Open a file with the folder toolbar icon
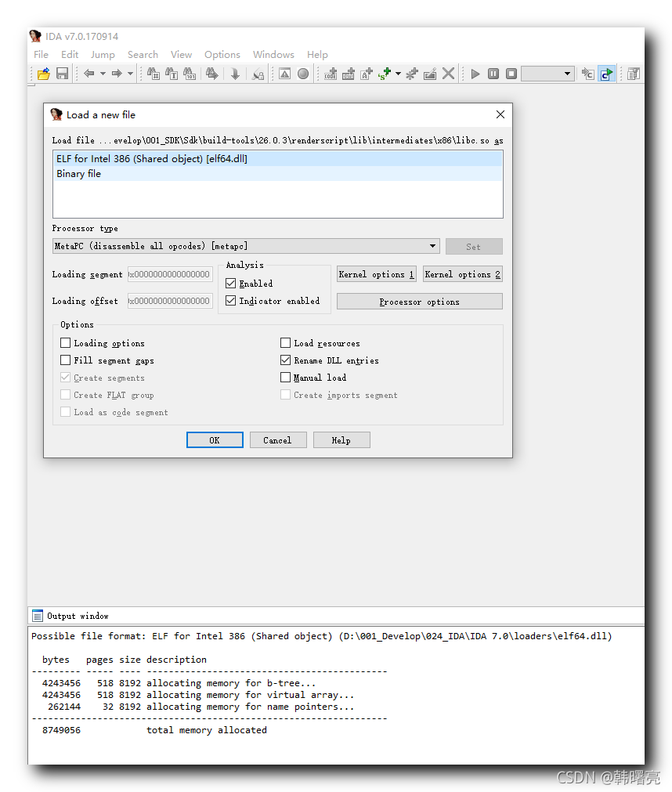The image size is (672, 792). click(x=43, y=73)
